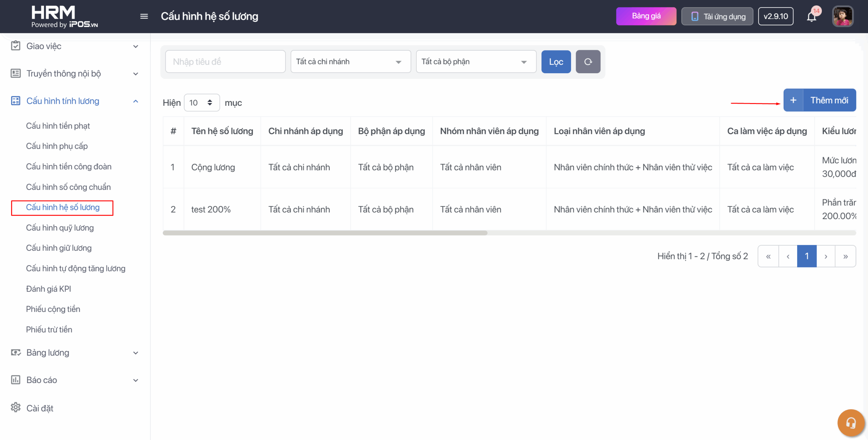Click the user avatar thumbnail
This screenshot has width=868, height=440.
(x=843, y=16)
